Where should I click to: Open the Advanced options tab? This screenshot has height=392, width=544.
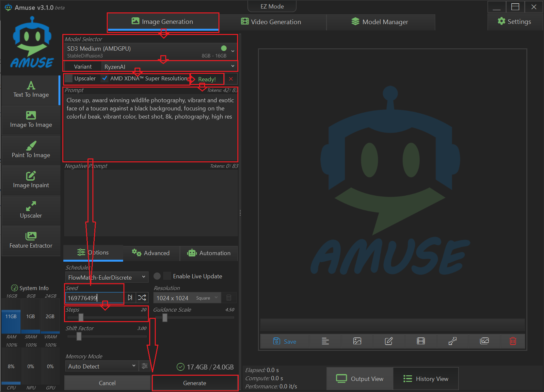tap(151, 253)
